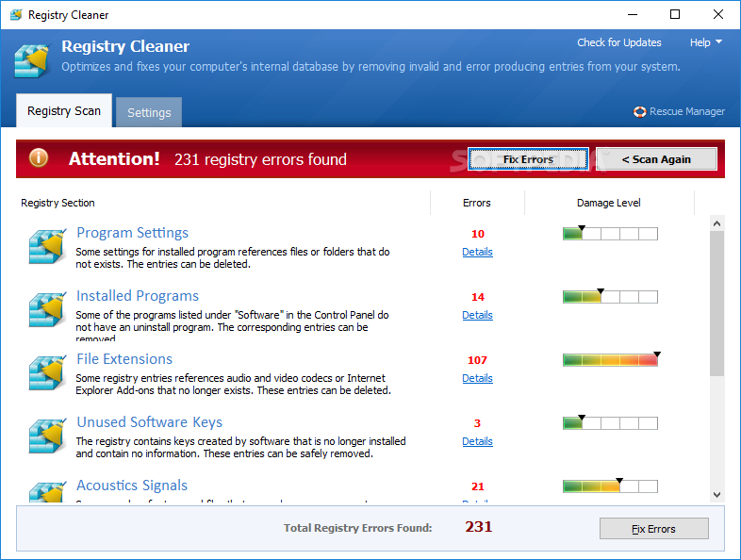
Task: Click the error count 10
Action: tap(478, 234)
